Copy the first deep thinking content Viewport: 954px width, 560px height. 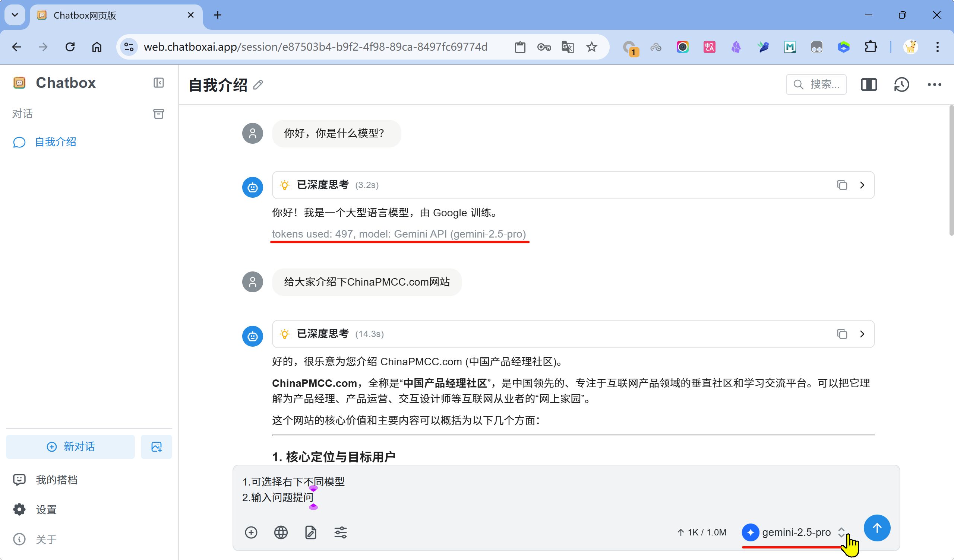click(841, 185)
